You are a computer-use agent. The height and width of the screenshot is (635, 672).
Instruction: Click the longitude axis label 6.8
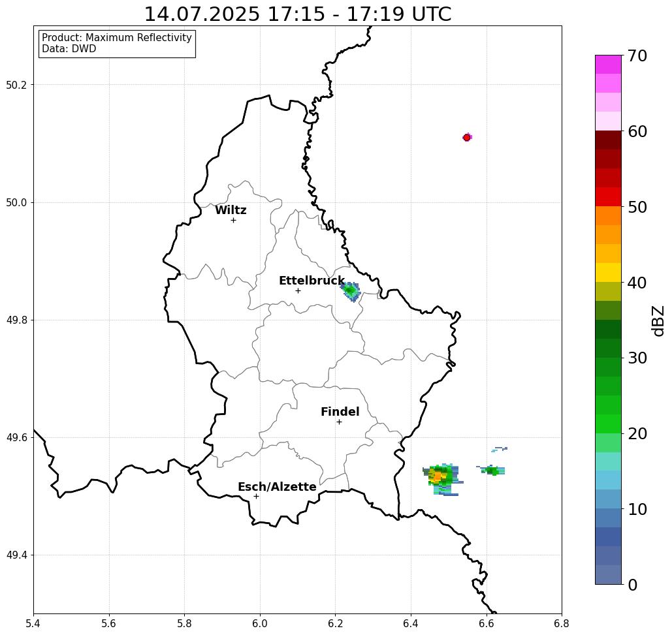pyautogui.click(x=562, y=623)
